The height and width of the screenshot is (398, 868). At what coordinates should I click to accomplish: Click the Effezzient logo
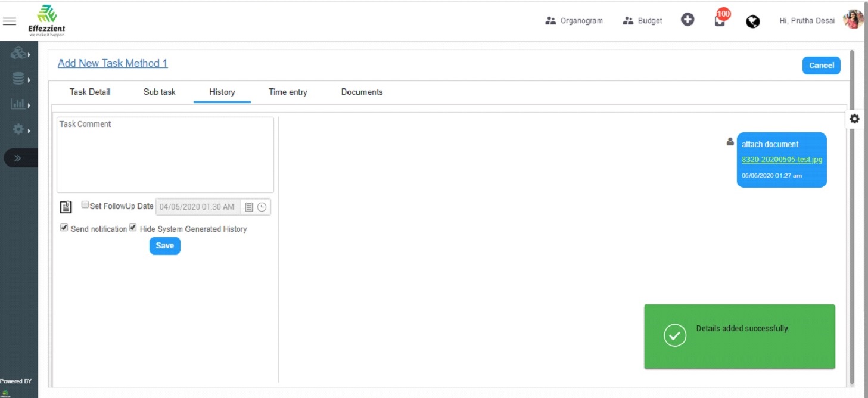[x=46, y=21]
